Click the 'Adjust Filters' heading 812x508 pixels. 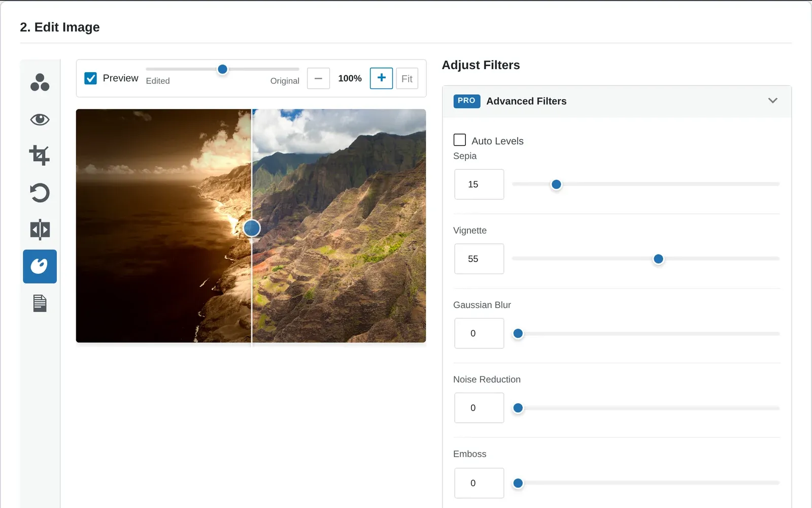tap(481, 65)
